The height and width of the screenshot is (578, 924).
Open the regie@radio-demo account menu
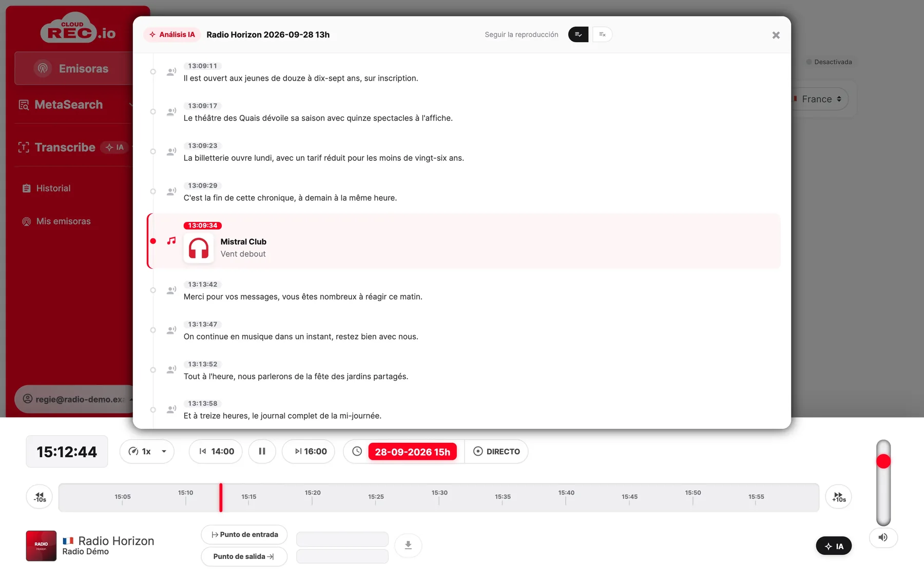point(74,399)
